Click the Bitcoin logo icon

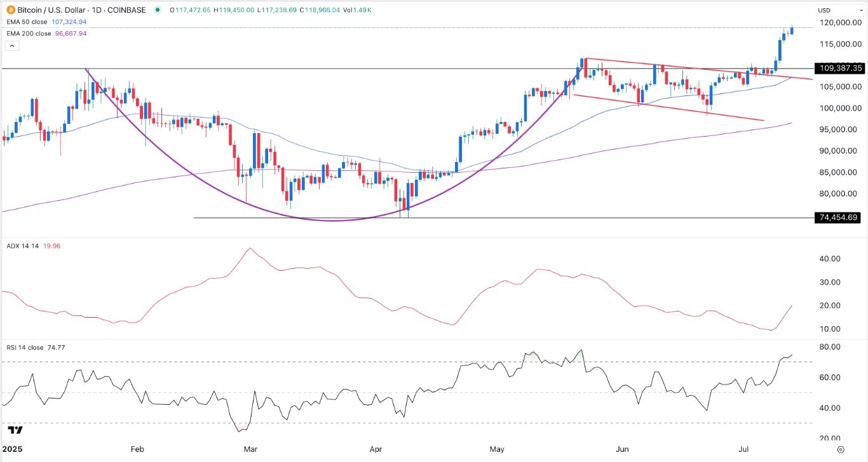[11, 10]
